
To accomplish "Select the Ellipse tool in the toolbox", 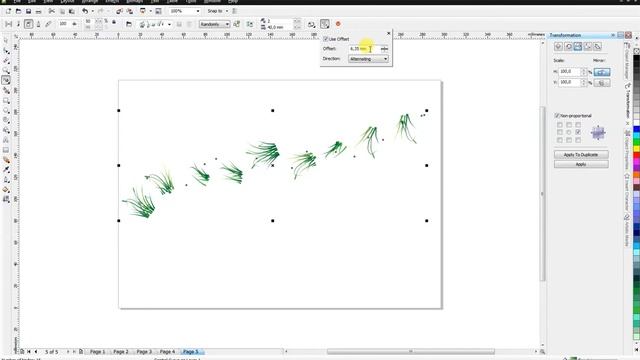I will click(x=6, y=110).
